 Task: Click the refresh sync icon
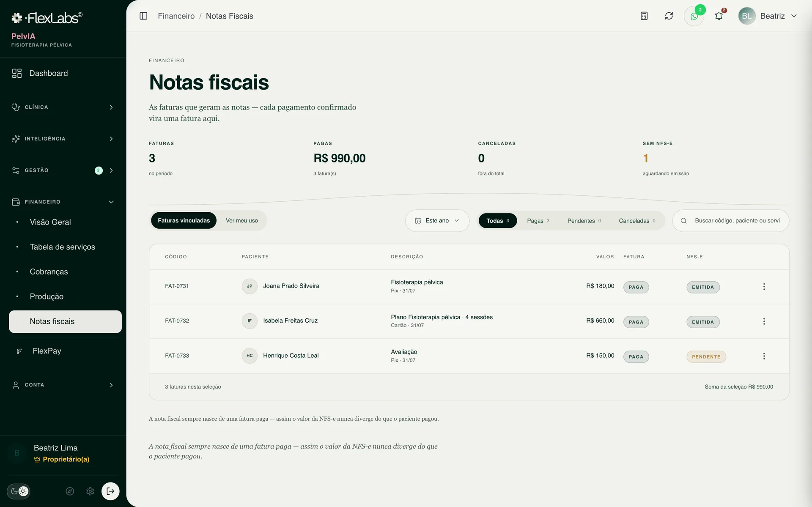click(x=669, y=16)
